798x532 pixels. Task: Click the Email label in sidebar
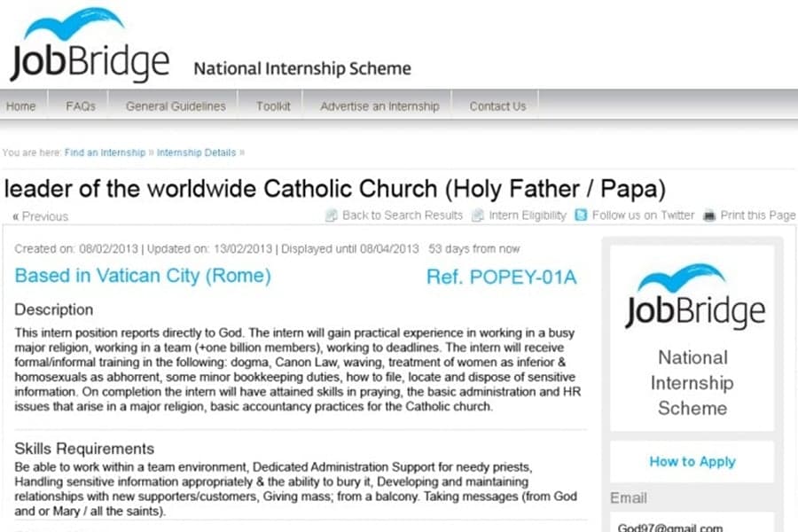point(629,498)
